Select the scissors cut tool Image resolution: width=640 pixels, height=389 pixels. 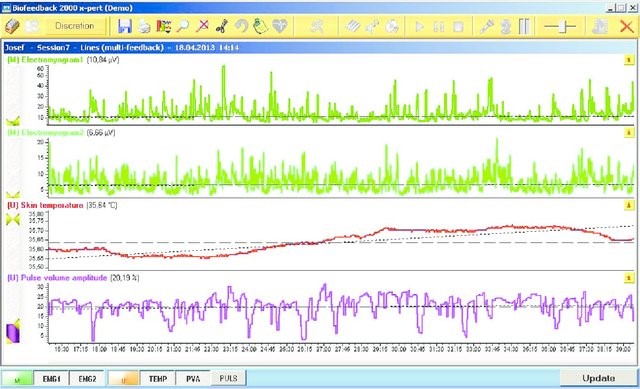tap(221, 27)
